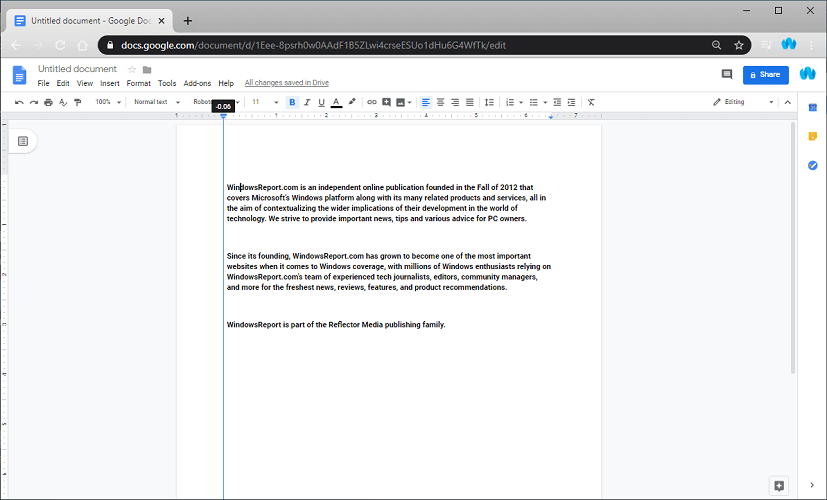Toggle Italic formatting
This screenshot has width=827, height=500.
tap(307, 102)
